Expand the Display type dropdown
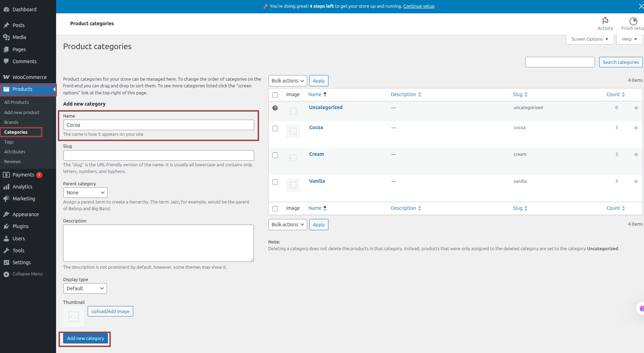 click(x=85, y=288)
